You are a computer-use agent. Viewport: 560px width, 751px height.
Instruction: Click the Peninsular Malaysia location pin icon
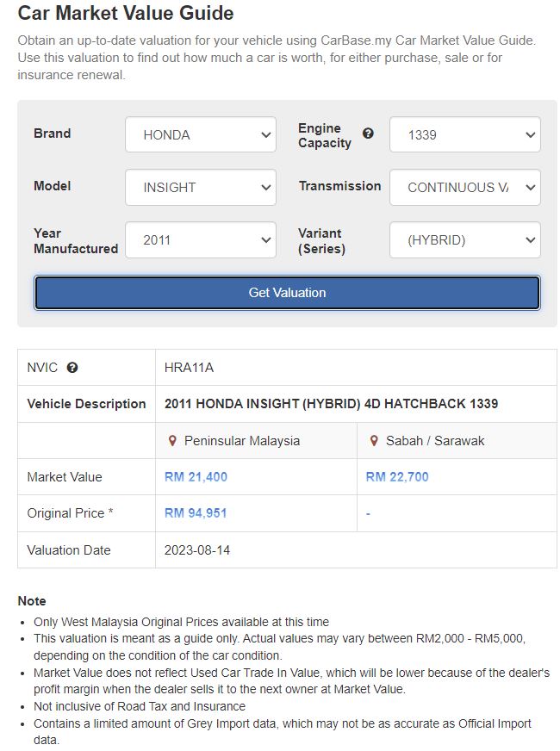pos(172,441)
